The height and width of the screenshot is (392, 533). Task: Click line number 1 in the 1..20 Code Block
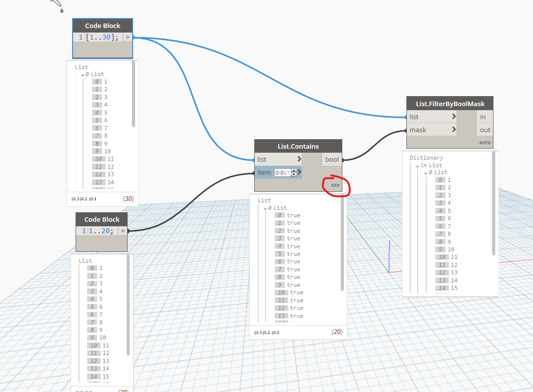[84, 231]
